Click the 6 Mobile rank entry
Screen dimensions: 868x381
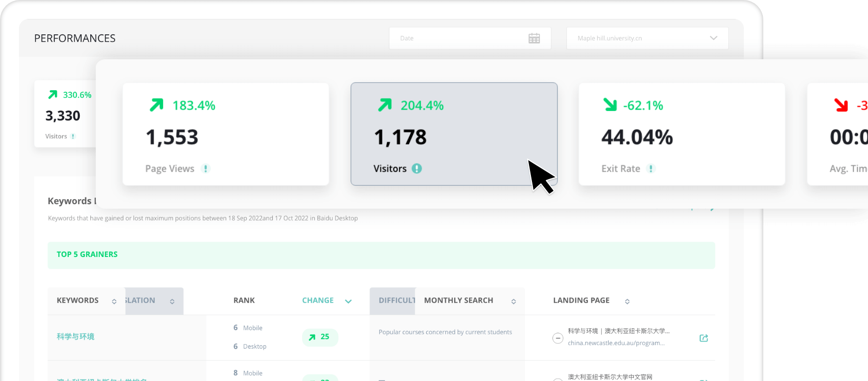tap(248, 328)
